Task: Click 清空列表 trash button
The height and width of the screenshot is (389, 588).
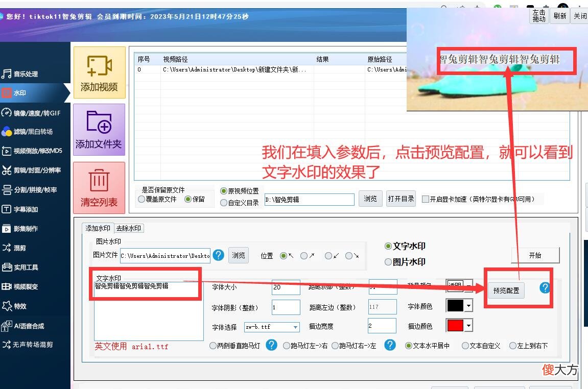Action: pyautogui.click(x=99, y=188)
